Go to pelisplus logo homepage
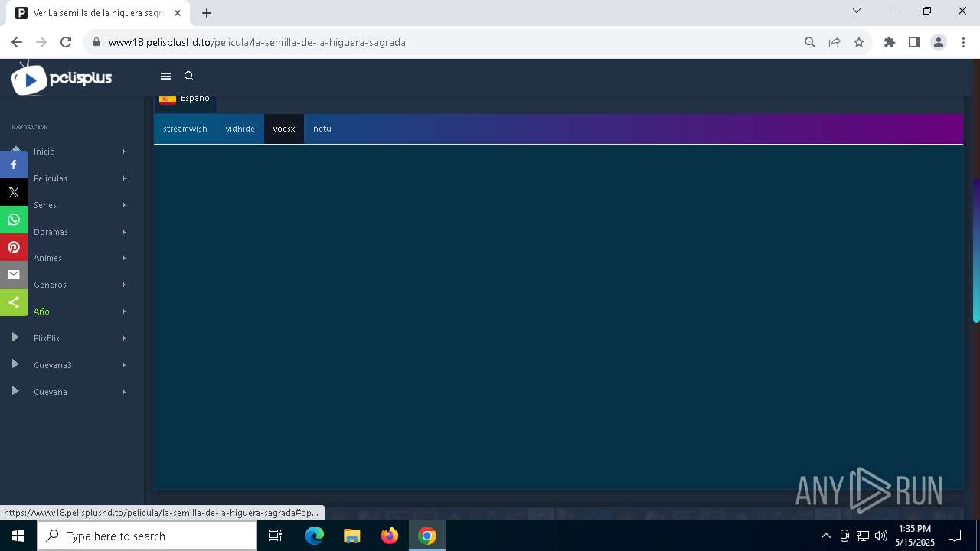The image size is (980, 551). (x=62, y=78)
